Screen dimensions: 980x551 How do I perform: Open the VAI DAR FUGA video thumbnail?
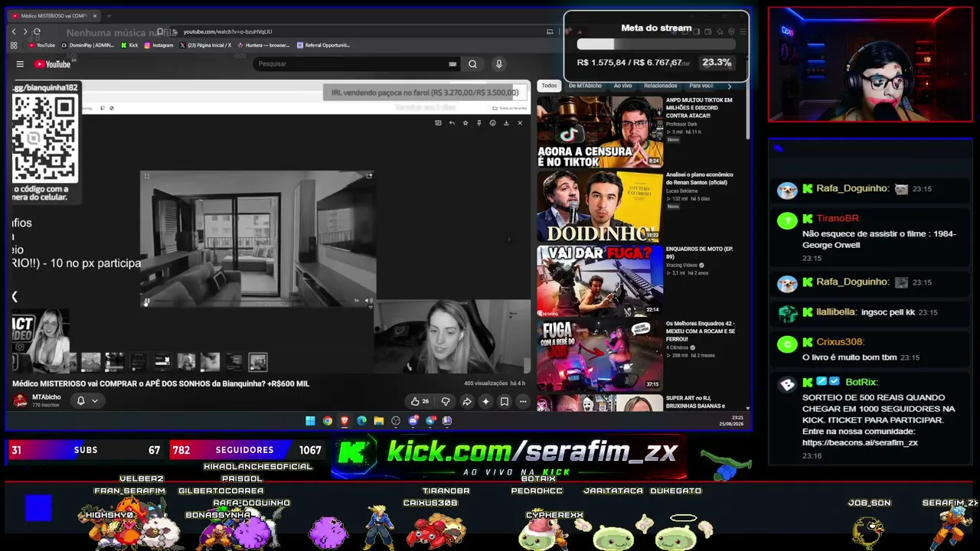[x=599, y=280]
